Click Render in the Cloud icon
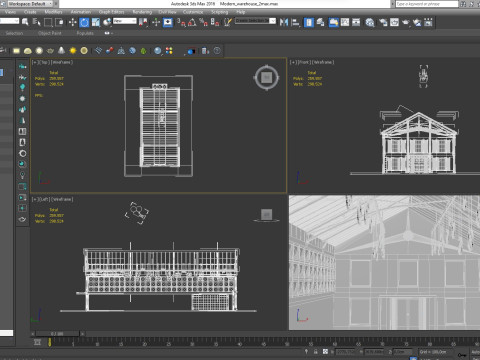This screenshot has height=360, width=480. pos(417,22)
